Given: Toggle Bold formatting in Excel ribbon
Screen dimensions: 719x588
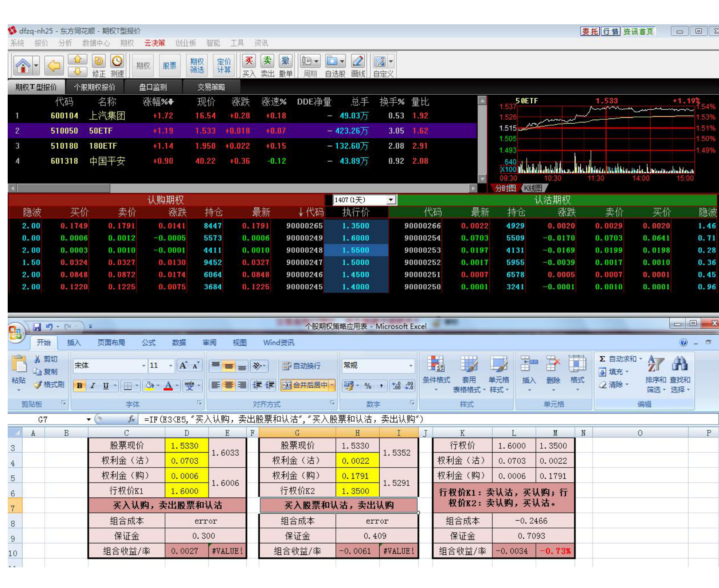Looking at the screenshot, I should tap(80, 386).
